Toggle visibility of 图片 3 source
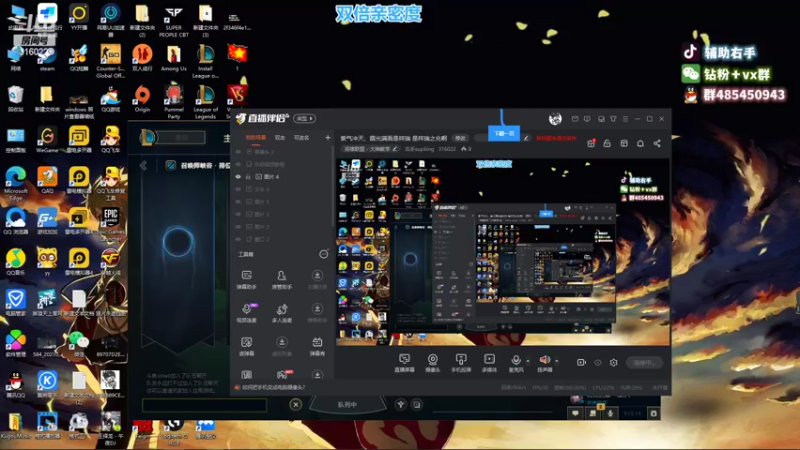 (238, 214)
